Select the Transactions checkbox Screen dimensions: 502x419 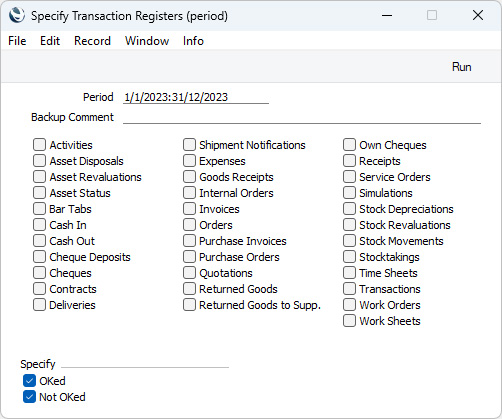click(x=349, y=289)
